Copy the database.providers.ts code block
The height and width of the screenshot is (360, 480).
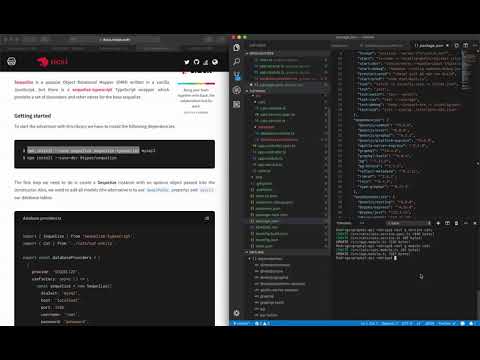(207, 218)
